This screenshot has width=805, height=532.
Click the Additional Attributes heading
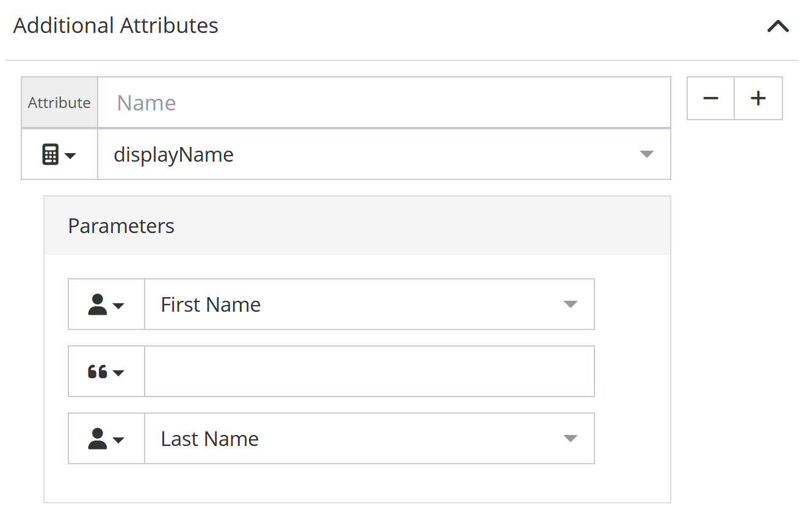[116, 26]
